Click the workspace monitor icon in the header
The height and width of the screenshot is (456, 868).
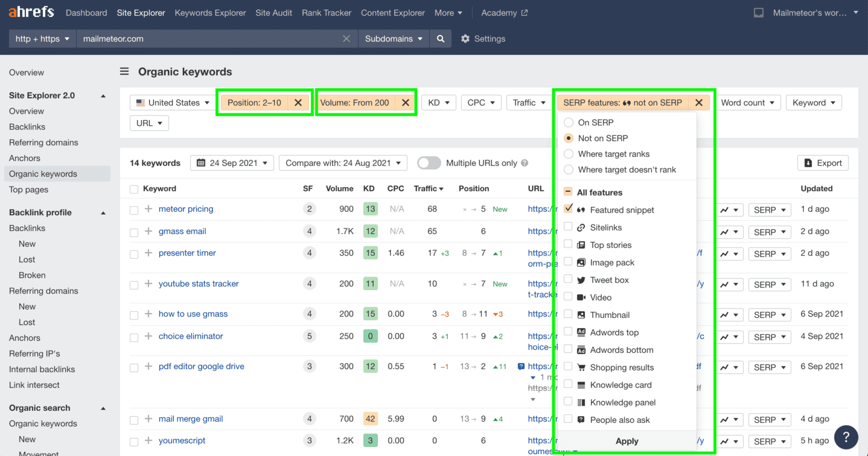pyautogui.click(x=759, y=13)
